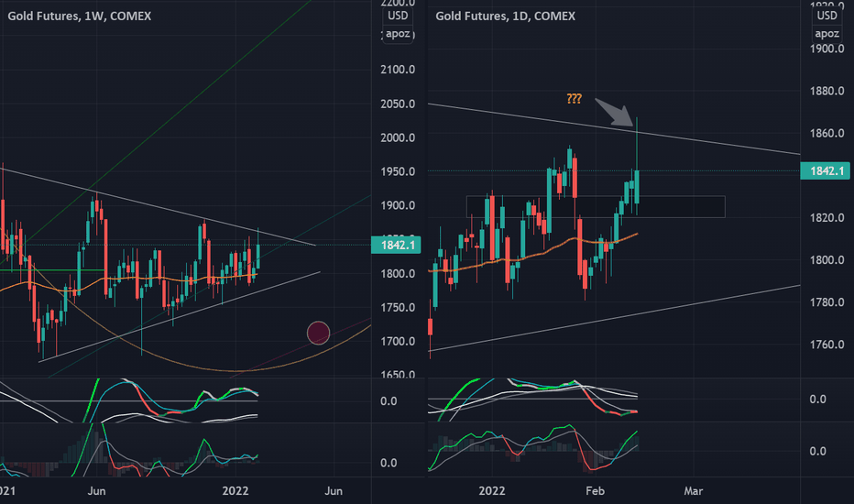Open the USD currency selector on the daily chart
Image resolution: width=854 pixels, height=504 pixels.
[827, 16]
